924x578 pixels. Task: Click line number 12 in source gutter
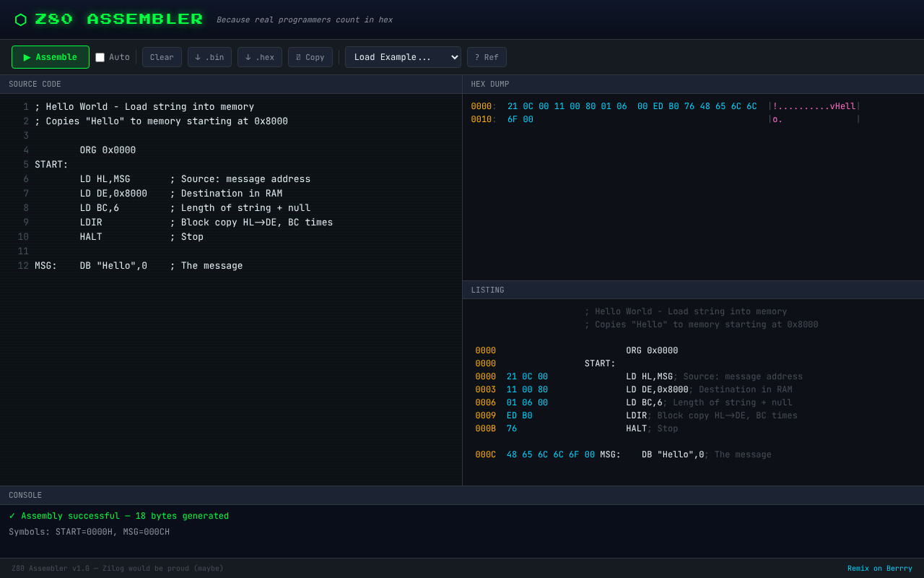coord(23,266)
